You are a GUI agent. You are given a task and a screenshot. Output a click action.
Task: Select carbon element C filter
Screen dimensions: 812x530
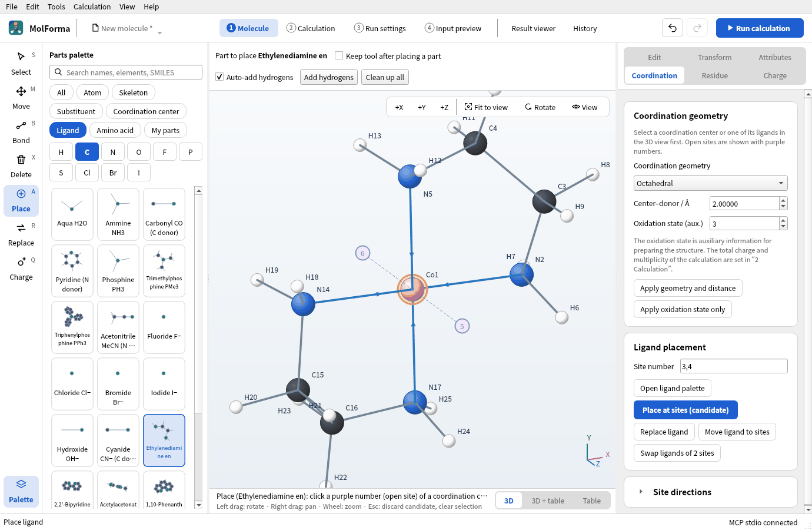point(87,152)
